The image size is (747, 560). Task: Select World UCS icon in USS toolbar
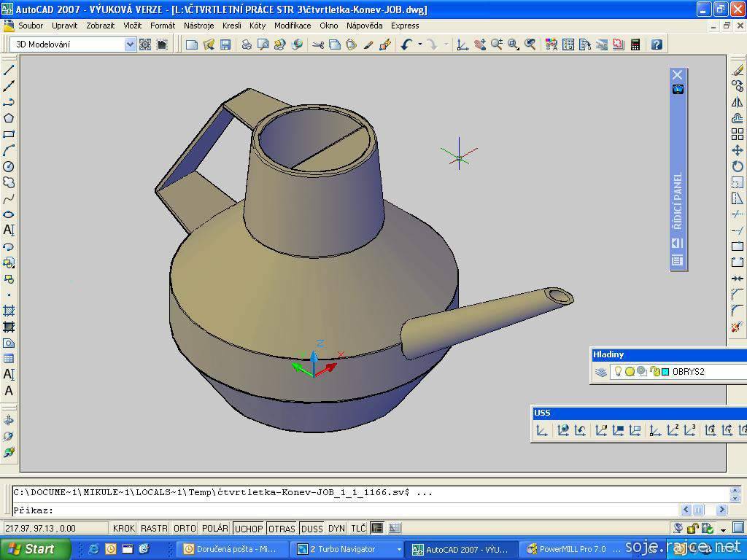coord(563,430)
